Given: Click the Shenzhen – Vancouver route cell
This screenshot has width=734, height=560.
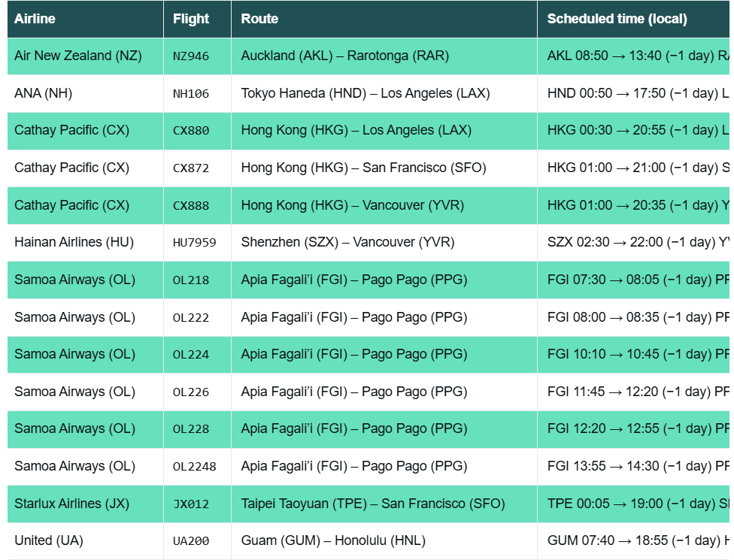Looking at the screenshot, I should 347,242.
